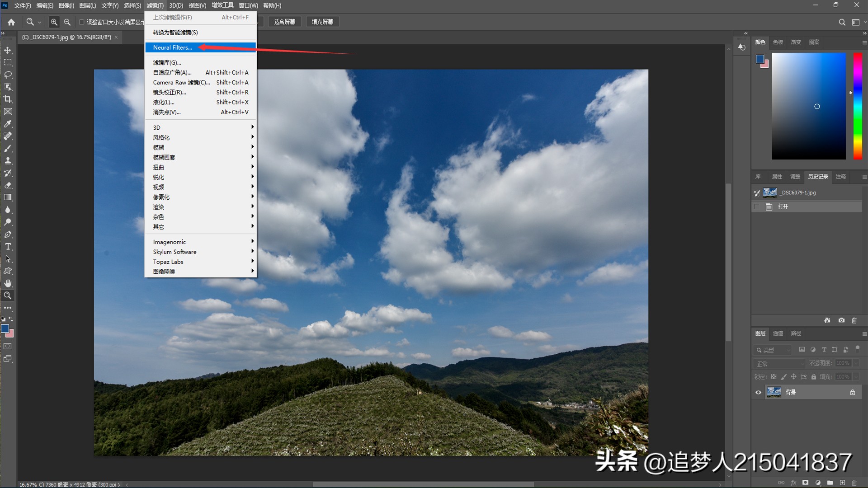Click the 适合屏幕 button
The width and height of the screenshot is (868, 488).
[x=285, y=21]
